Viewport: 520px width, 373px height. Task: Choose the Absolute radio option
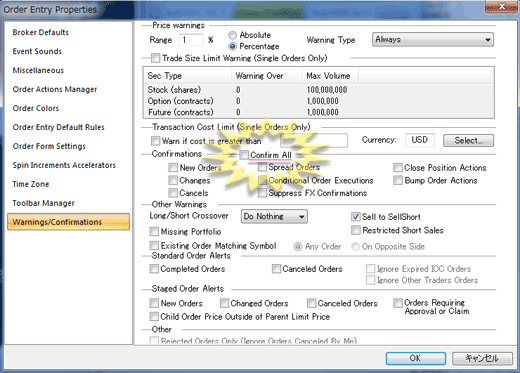[233, 35]
